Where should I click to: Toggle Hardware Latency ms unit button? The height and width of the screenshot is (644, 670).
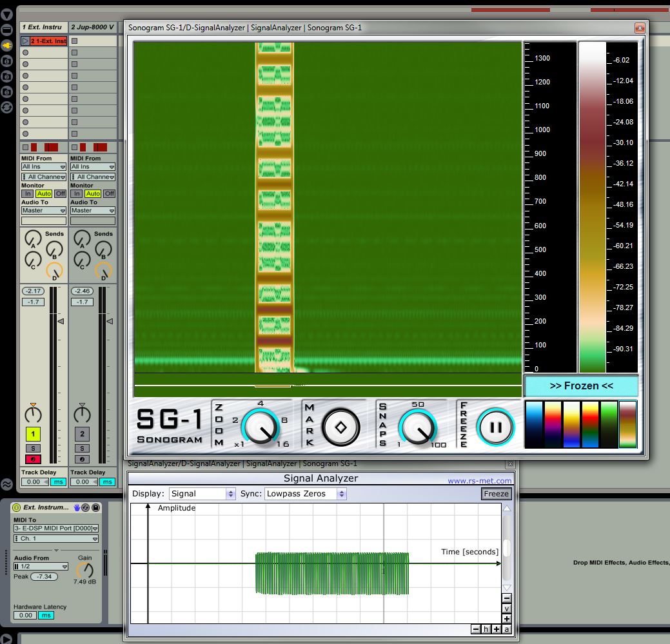click(x=46, y=616)
